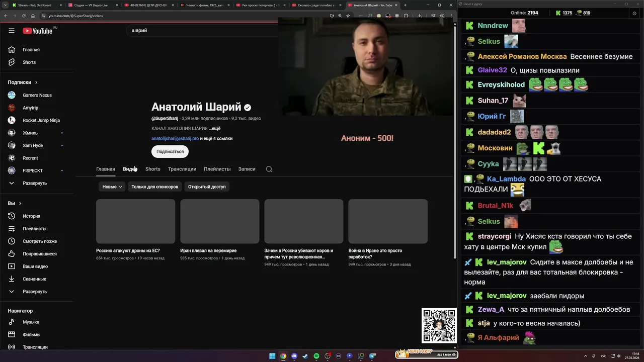Open the 'и ещё 4 ссылки' links

pyautogui.click(x=216, y=138)
